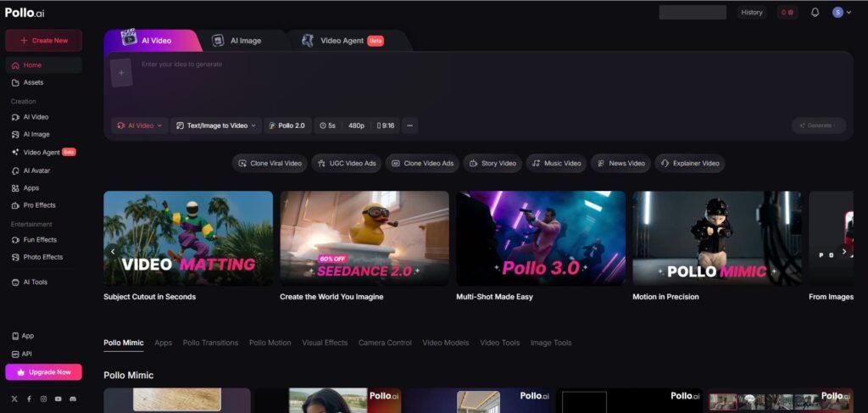The height and width of the screenshot is (413, 868).
Task: Open the Seedance 2.0 banner
Action: coord(364,238)
